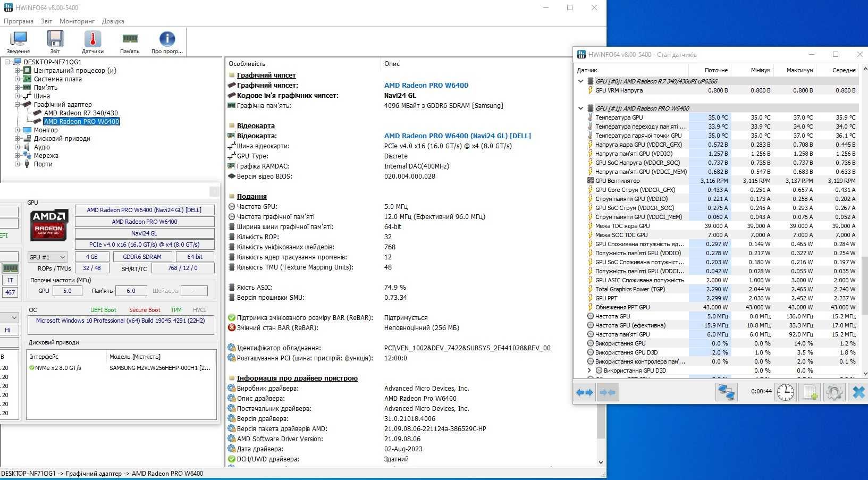868x480 pixels.
Task: Expand Системна плата tree node
Action: [17, 79]
